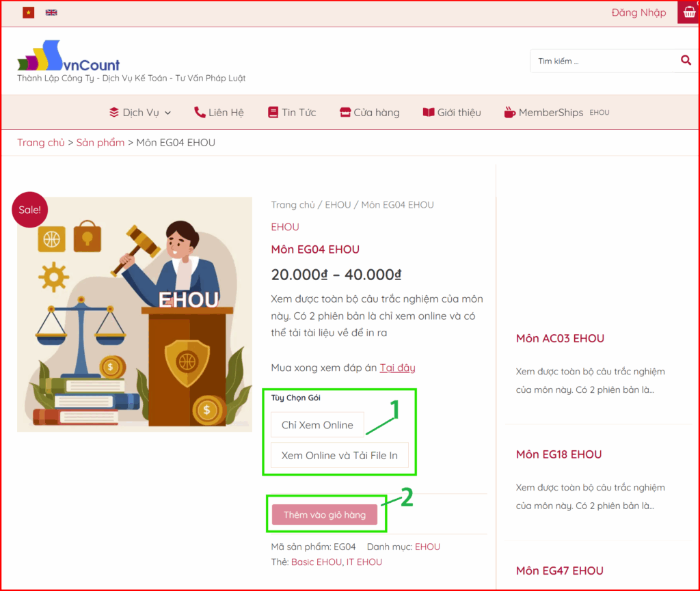Select Xem Online và Tải File In option
The height and width of the screenshot is (591, 700).
click(339, 456)
